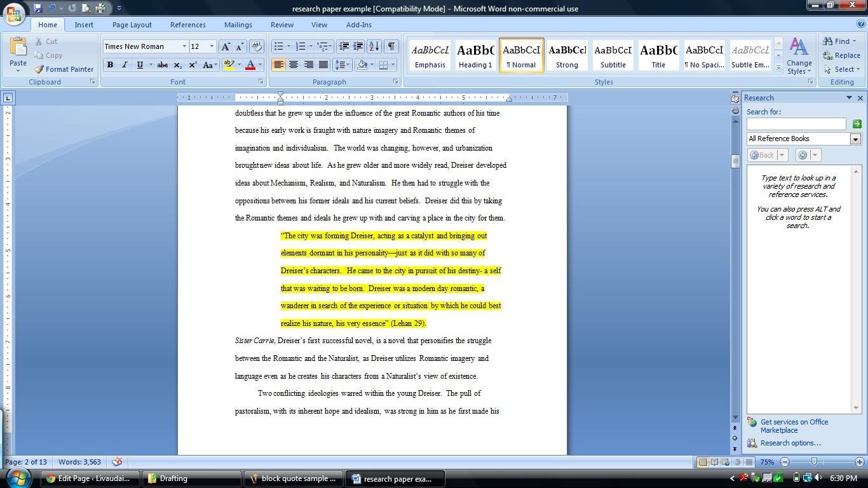
Task: Open Change Styles dropdown
Action: [x=799, y=56]
